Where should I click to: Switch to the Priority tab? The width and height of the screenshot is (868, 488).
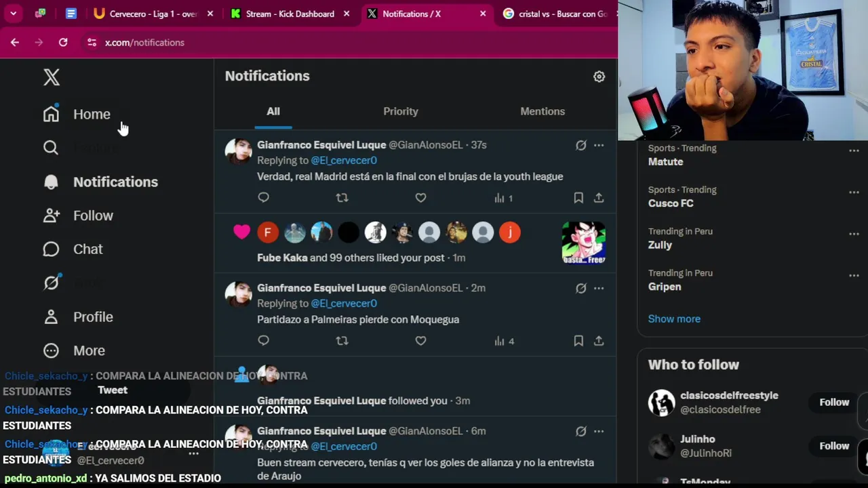click(401, 111)
